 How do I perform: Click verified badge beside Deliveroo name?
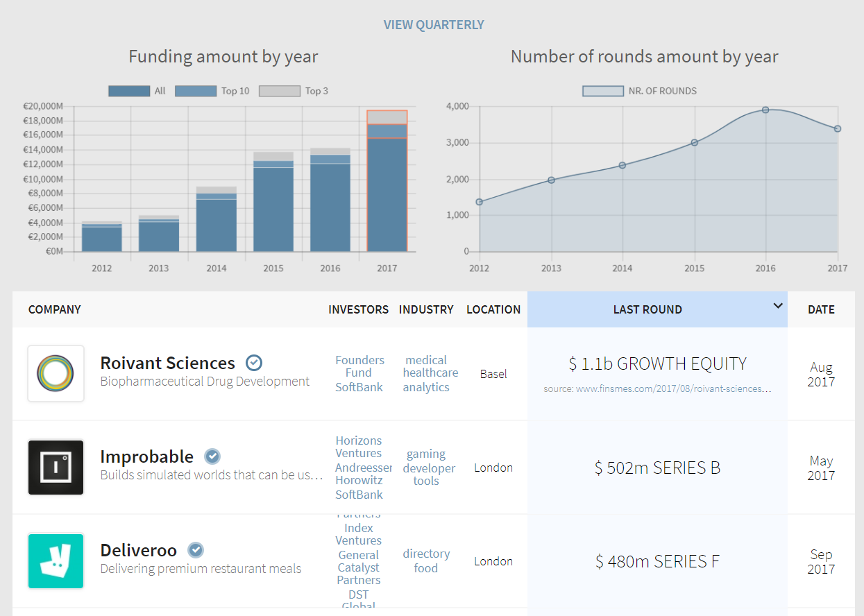[x=196, y=550]
